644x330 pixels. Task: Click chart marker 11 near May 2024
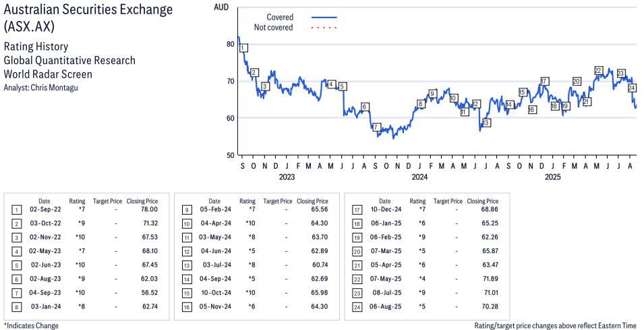(x=464, y=112)
